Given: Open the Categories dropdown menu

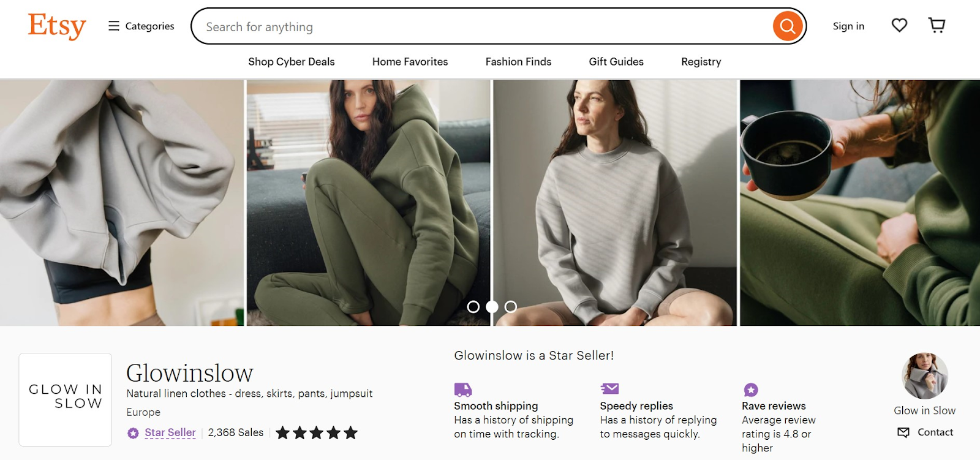Looking at the screenshot, I should (140, 26).
